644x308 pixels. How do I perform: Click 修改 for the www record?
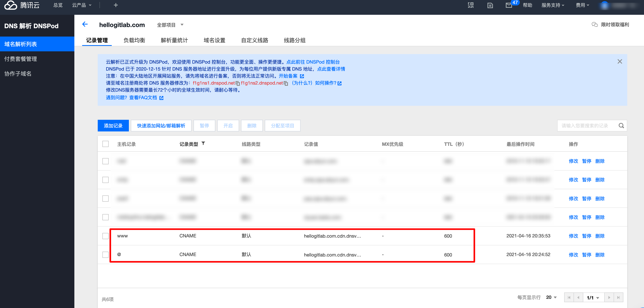point(573,236)
